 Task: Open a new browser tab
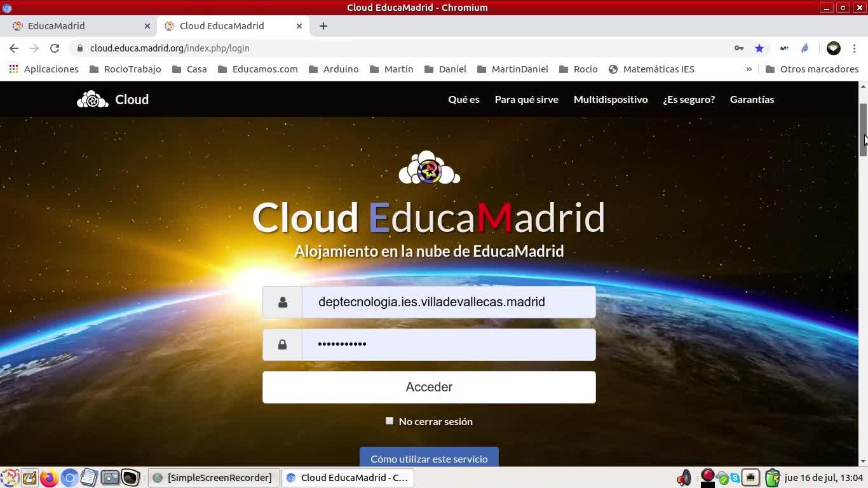point(323,26)
